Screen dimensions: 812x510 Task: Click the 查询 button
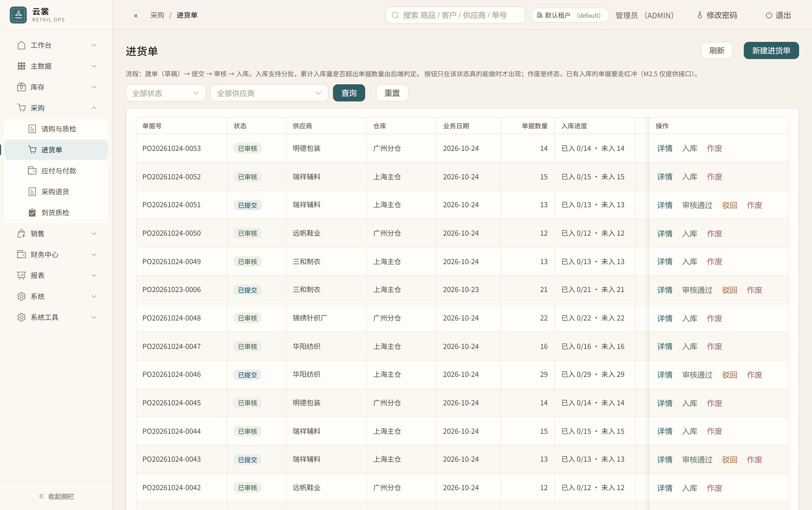(x=349, y=93)
